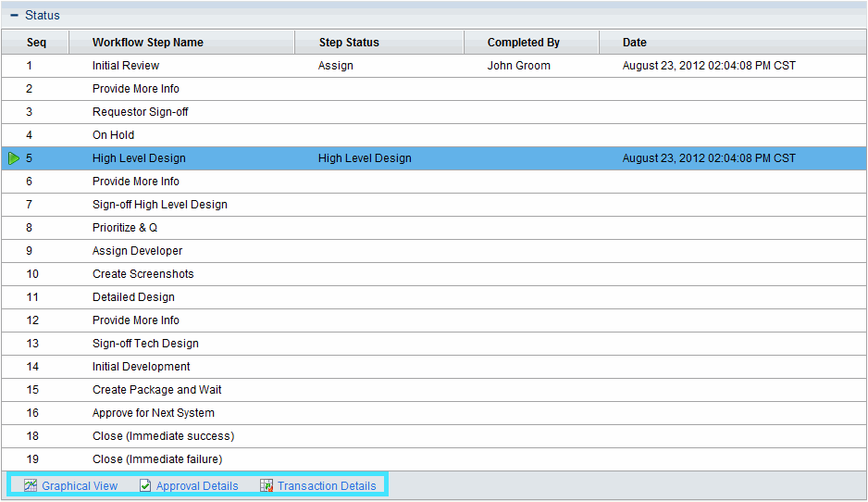Select the Create Screenshots step row

pos(143,274)
